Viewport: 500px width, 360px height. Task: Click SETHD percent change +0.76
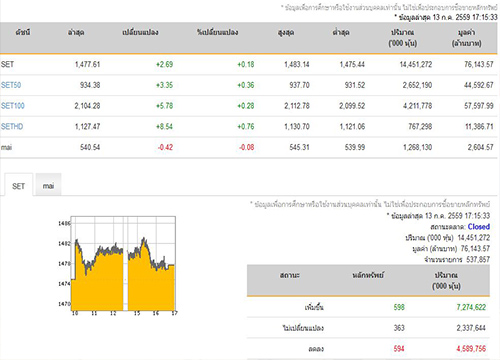pos(246,126)
